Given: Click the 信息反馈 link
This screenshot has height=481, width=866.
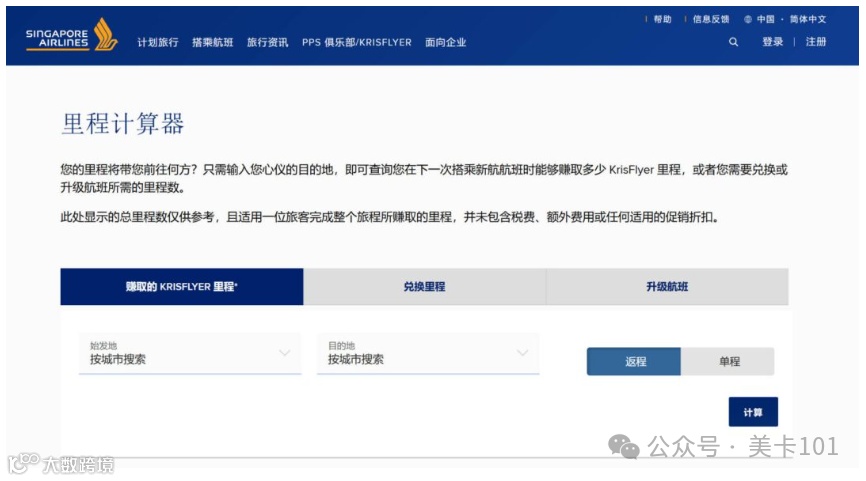Looking at the screenshot, I should point(711,19).
